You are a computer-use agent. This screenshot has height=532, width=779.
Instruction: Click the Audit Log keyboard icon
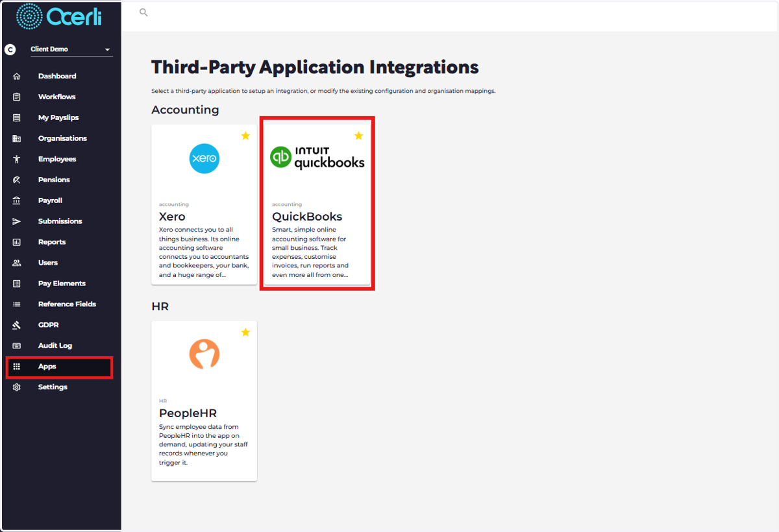click(x=17, y=346)
